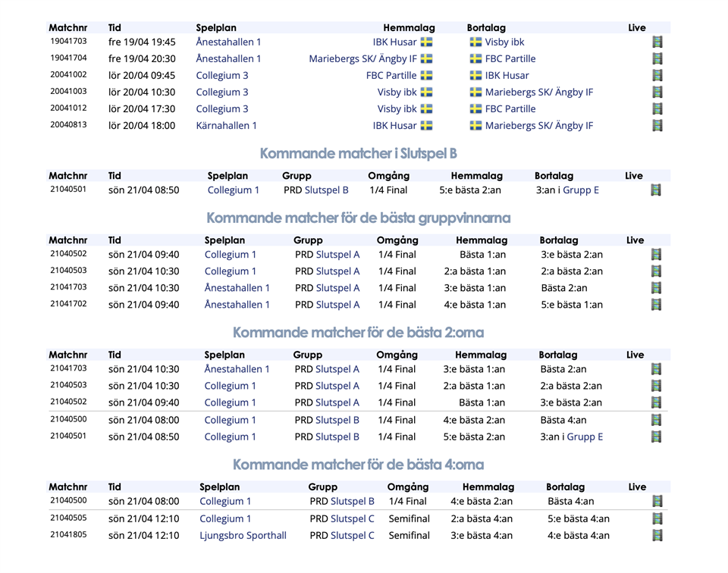Screen dimensions: 728x573
Task: Select home team Mariebergs SK/ Ängby IF in match 19041704
Action: pyautogui.click(x=362, y=59)
